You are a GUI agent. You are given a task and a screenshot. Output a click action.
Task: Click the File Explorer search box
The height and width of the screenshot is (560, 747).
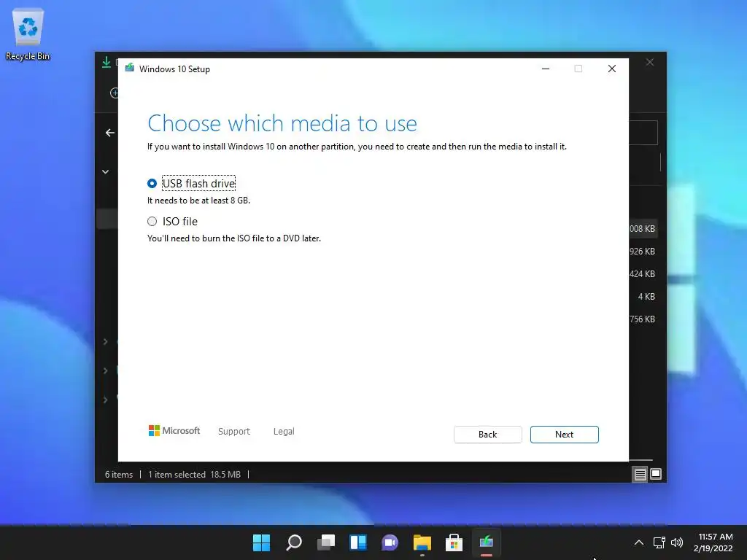tap(643, 133)
